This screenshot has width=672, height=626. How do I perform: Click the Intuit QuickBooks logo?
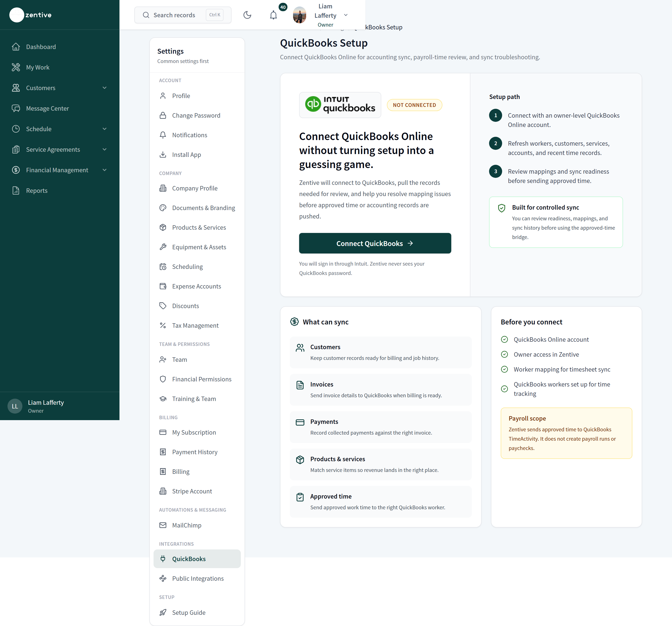coord(340,105)
